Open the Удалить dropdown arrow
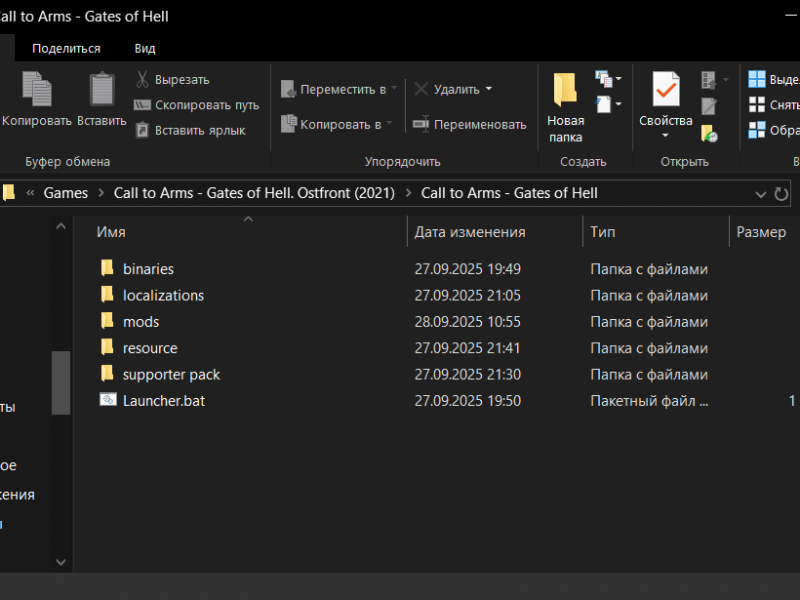 coord(488,89)
